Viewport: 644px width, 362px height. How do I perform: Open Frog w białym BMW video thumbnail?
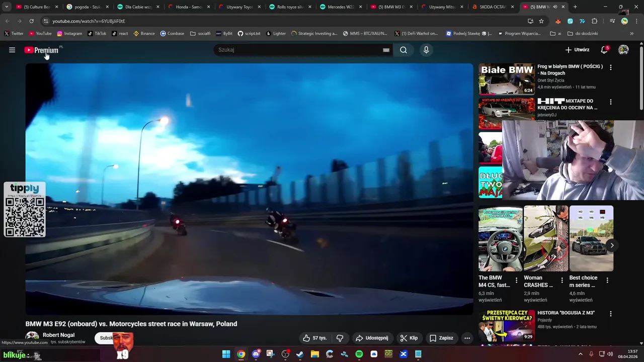(507, 79)
